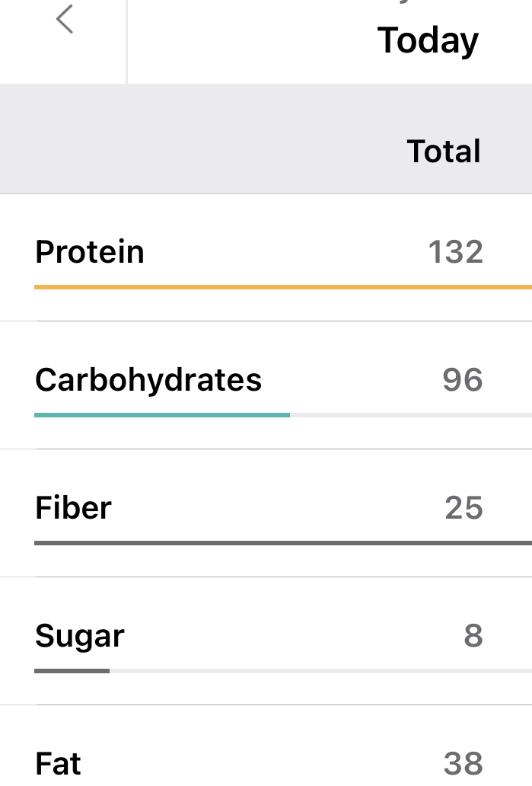This screenshot has width=532, height=786.
Task: Open the Fat nutrient label
Action: [59, 764]
